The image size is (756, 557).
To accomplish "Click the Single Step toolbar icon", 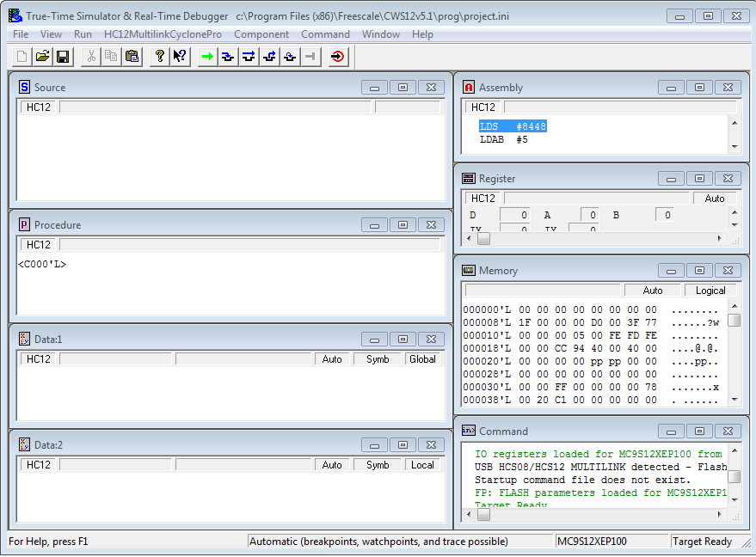I will click(x=228, y=57).
